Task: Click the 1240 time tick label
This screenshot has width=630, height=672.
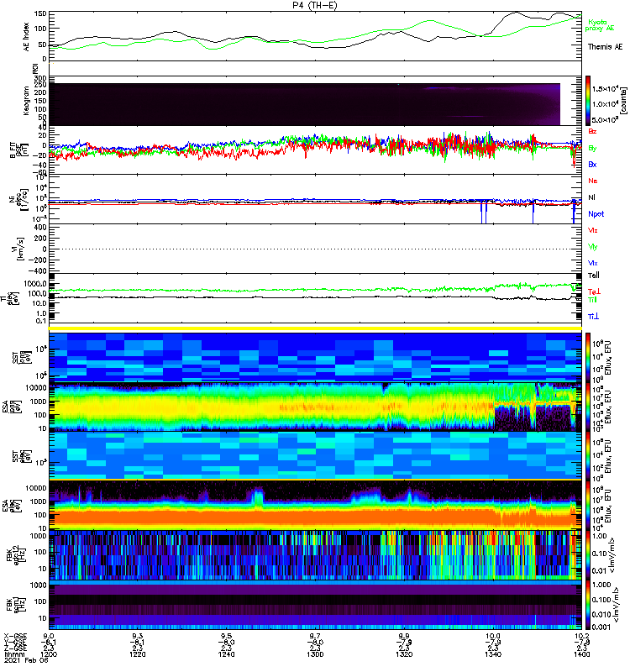Action: coord(226,654)
